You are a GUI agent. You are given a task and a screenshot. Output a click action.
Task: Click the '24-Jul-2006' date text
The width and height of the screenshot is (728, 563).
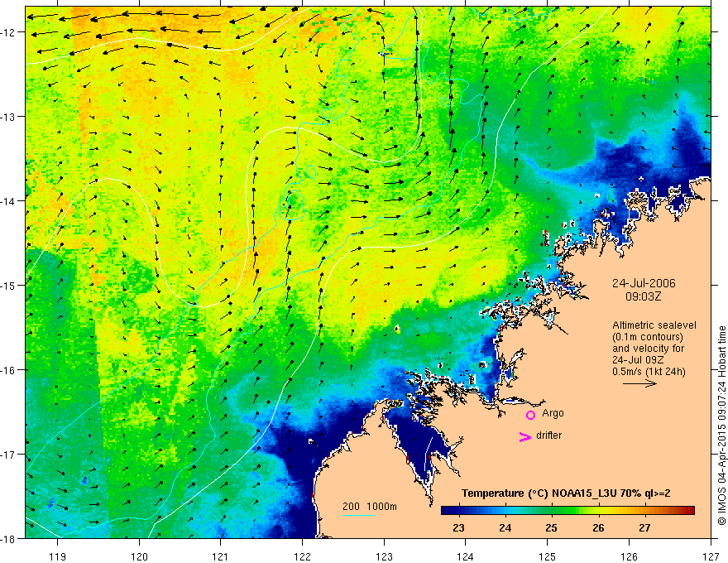644,283
